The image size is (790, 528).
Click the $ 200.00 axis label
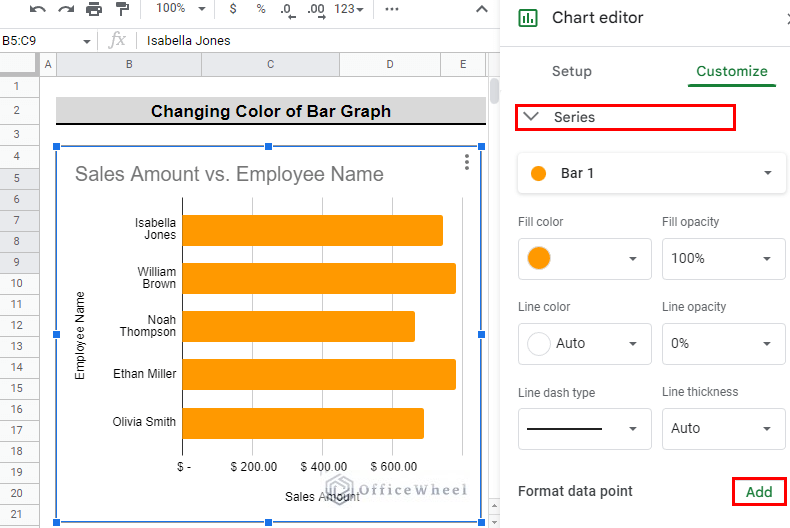pos(253,467)
